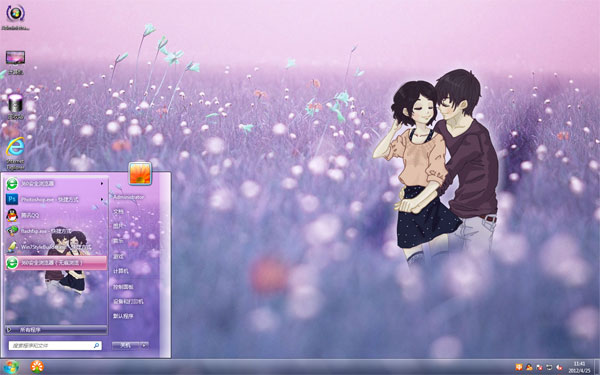600x375 pixels.
Task: Click the Windows Start orb on taskbar
Action: [x=11, y=367]
